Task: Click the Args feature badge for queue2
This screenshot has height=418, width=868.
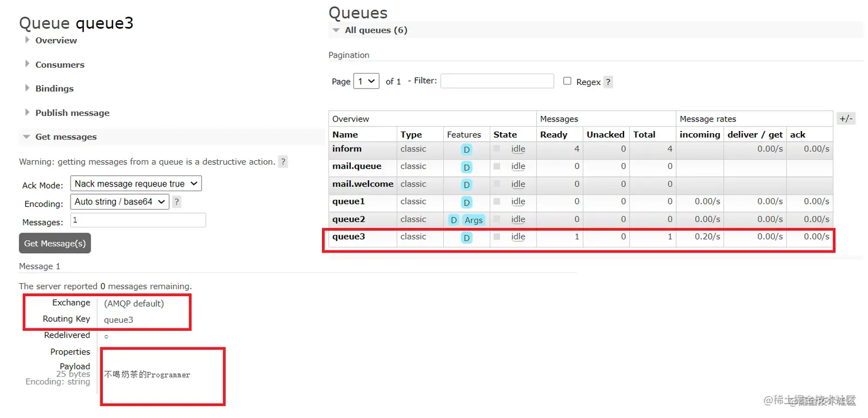Action: (474, 220)
